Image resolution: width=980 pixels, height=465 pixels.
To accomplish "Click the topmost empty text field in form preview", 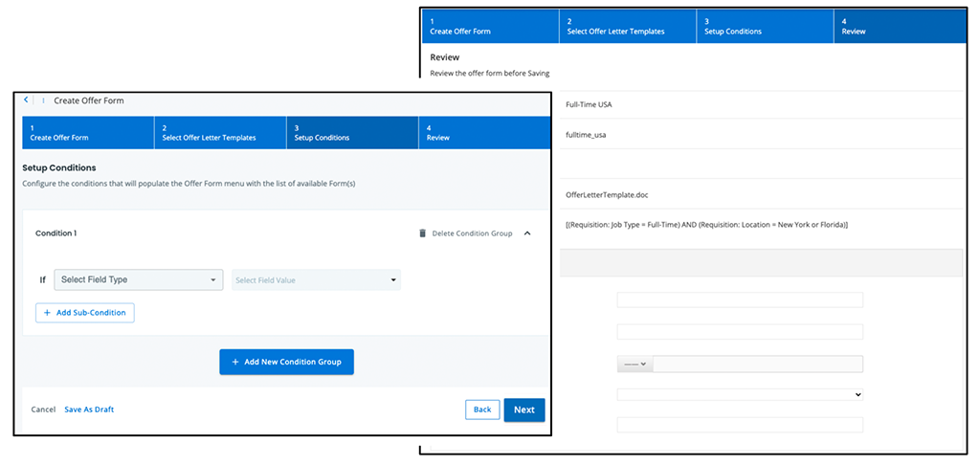I will [x=740, y=300].
